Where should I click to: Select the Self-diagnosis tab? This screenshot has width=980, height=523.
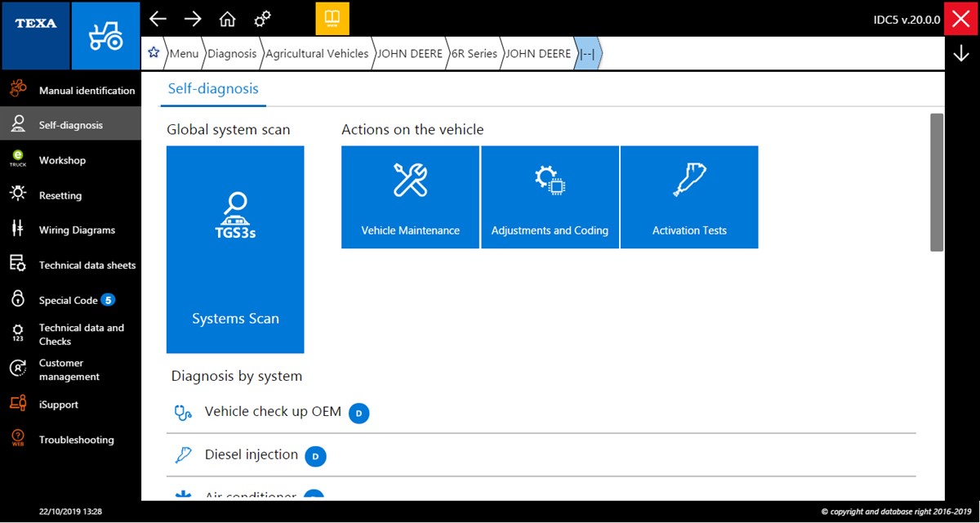point(213,89)
